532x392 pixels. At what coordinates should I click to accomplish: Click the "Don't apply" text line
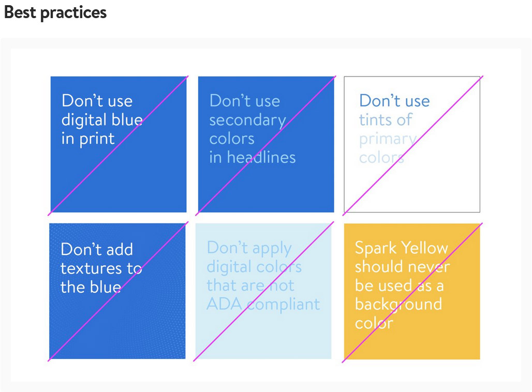click(249, 248)
